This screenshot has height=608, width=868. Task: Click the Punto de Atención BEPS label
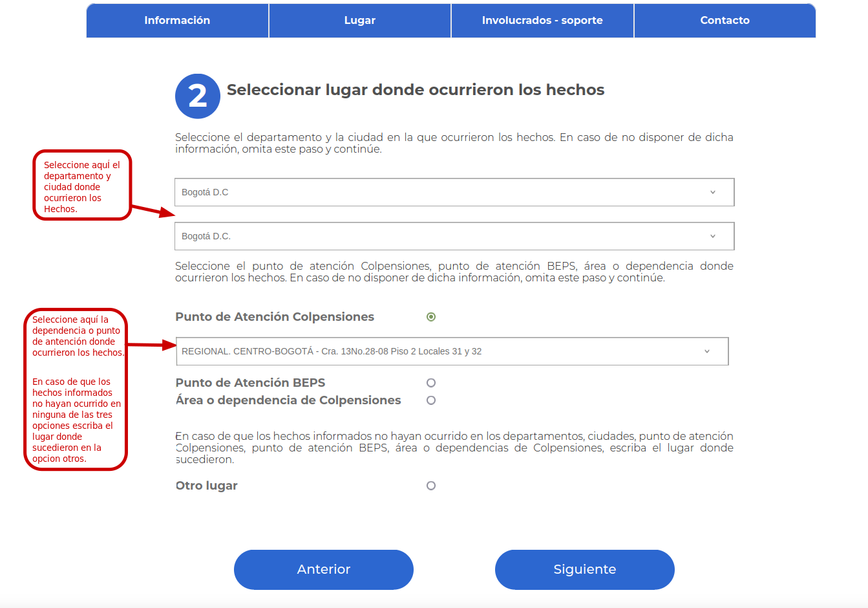point(250,383)
